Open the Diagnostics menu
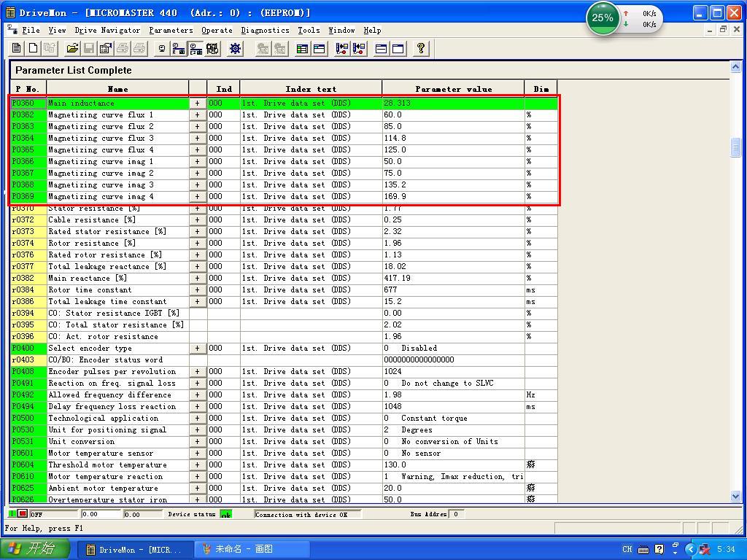The height and width of the screenshot is (560, 747). point(265,30)
